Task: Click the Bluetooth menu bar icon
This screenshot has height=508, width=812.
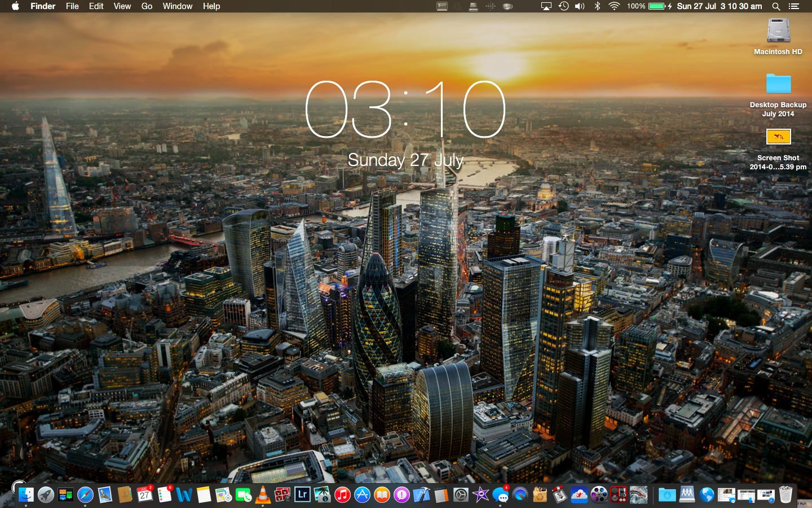Action: pos(597,6)
